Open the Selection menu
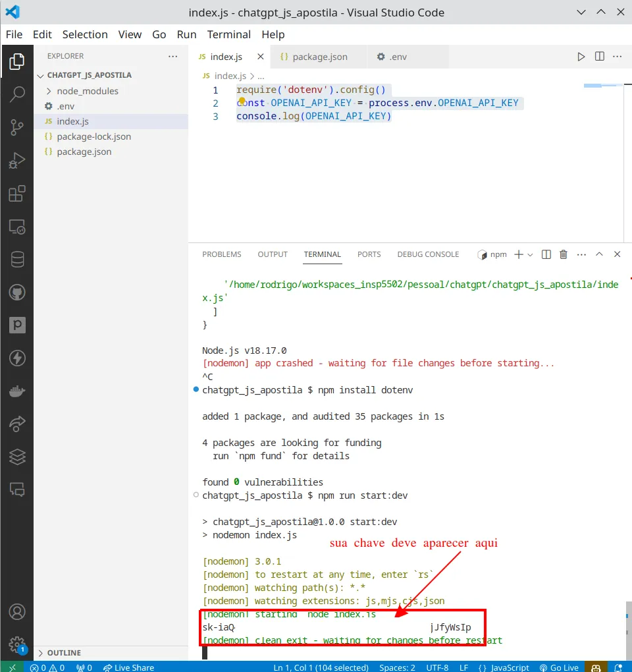 click(x=85, y=34)
